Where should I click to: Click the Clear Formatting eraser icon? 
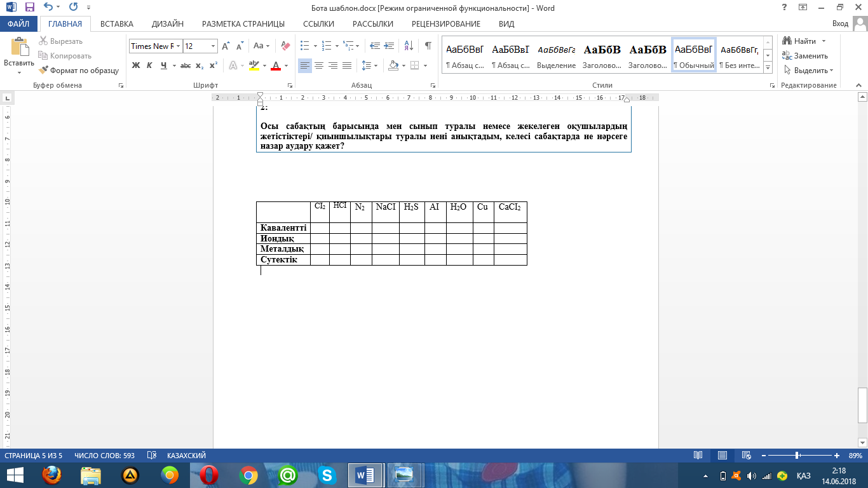click(x=285, y=46)
